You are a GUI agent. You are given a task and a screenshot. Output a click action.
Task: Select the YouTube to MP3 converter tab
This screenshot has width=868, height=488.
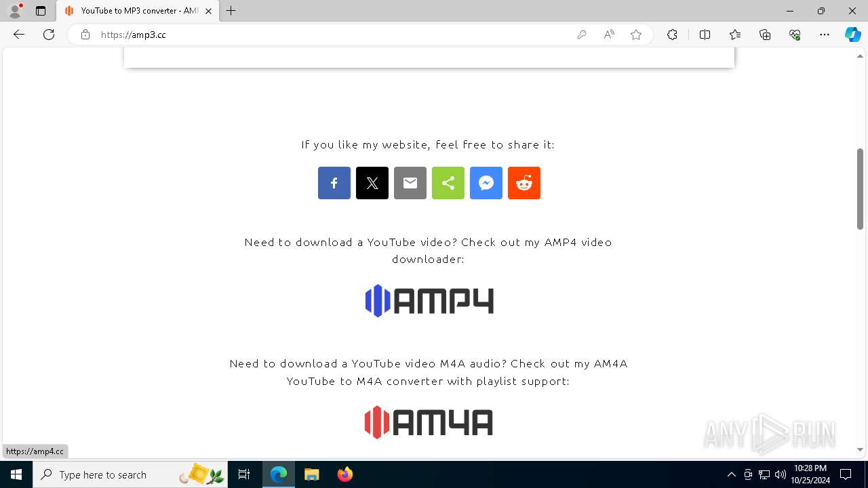137,11
